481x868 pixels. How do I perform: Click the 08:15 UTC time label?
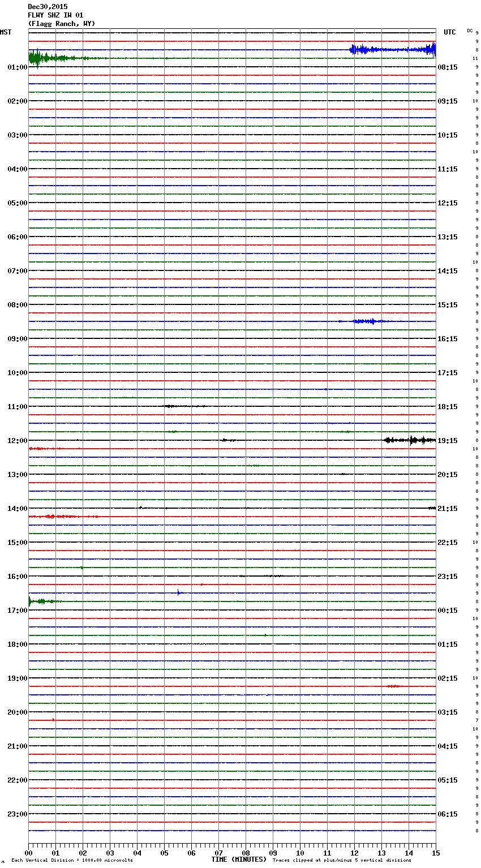tap(448, 67)
